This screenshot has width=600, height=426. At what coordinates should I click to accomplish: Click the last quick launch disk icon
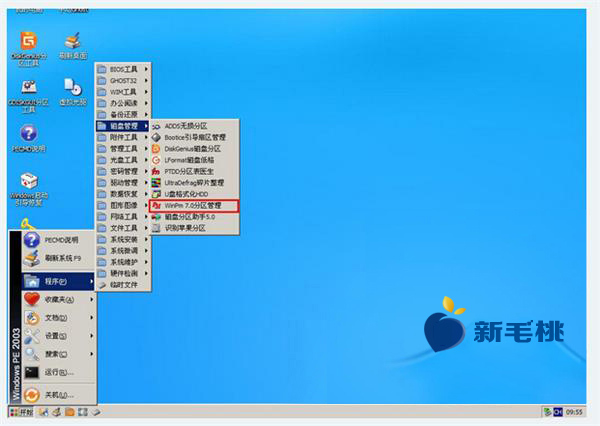click(96, 412)
